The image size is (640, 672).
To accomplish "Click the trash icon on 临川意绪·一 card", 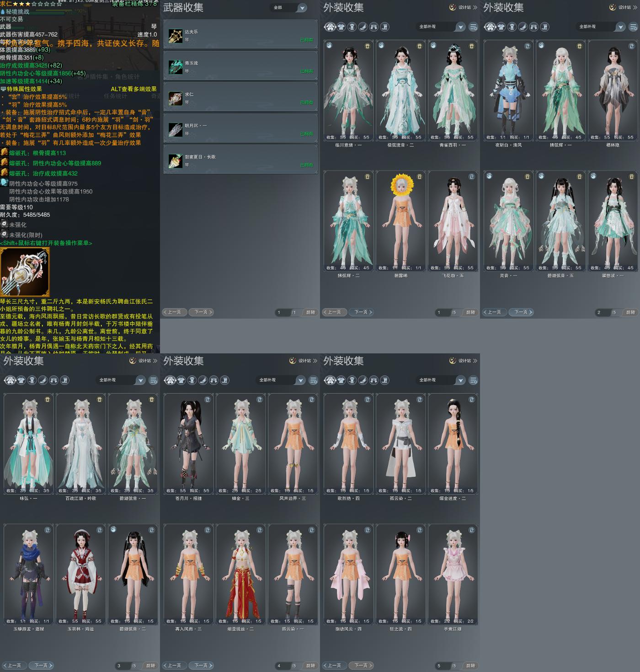I will tap(368, 46).
